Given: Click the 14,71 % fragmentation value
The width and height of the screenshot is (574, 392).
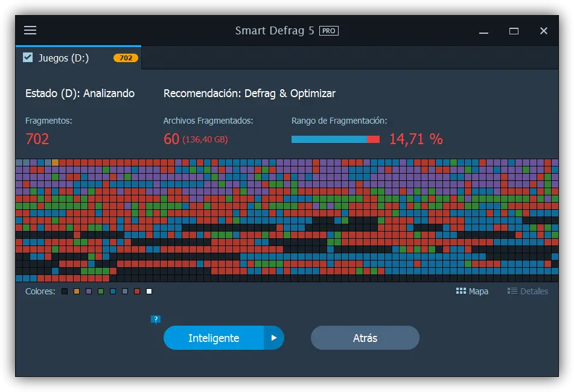Looking at the screenshot, I should coord(416,139).
